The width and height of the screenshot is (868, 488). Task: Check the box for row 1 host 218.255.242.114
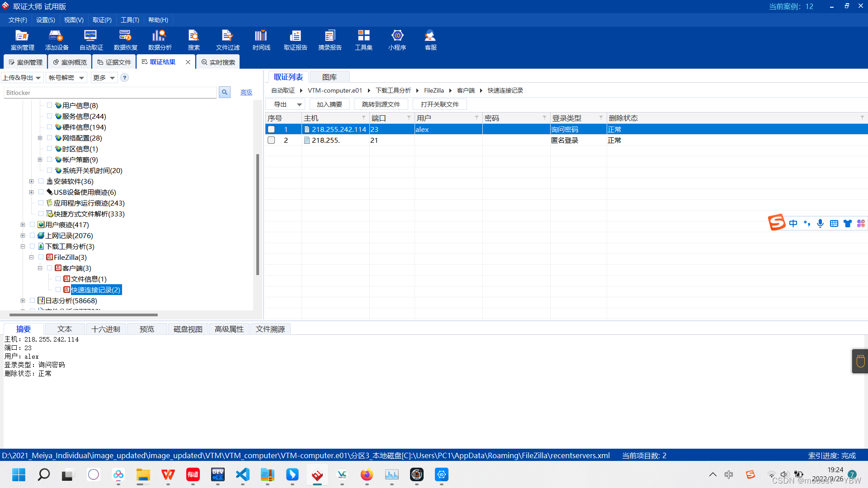[271, 130]
